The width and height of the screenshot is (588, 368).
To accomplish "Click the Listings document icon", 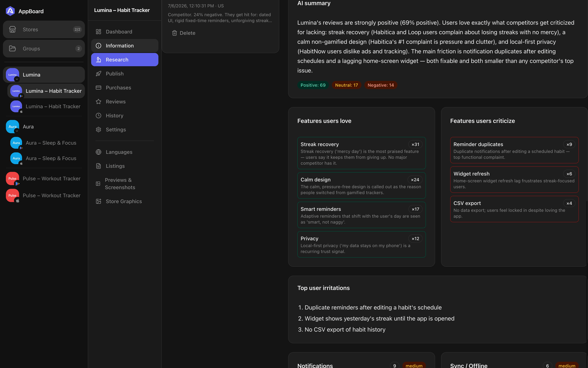I will click(98, 166).
